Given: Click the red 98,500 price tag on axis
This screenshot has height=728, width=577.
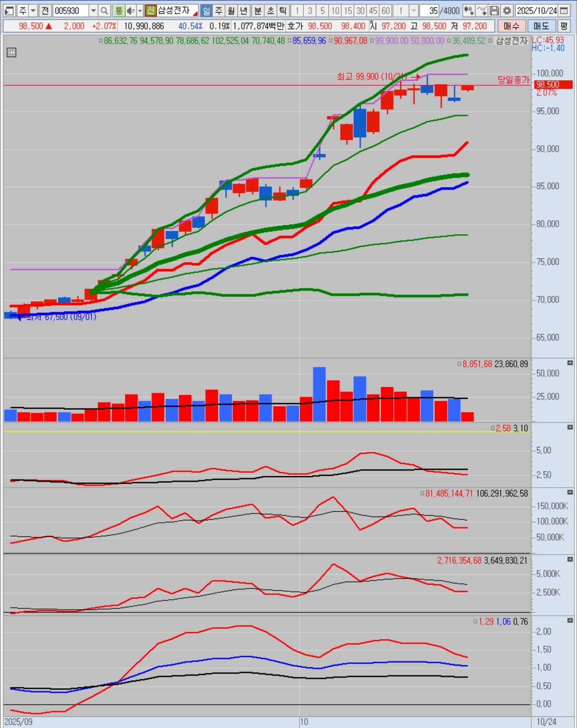Looking at the screenshot, I should coord(553,85).
